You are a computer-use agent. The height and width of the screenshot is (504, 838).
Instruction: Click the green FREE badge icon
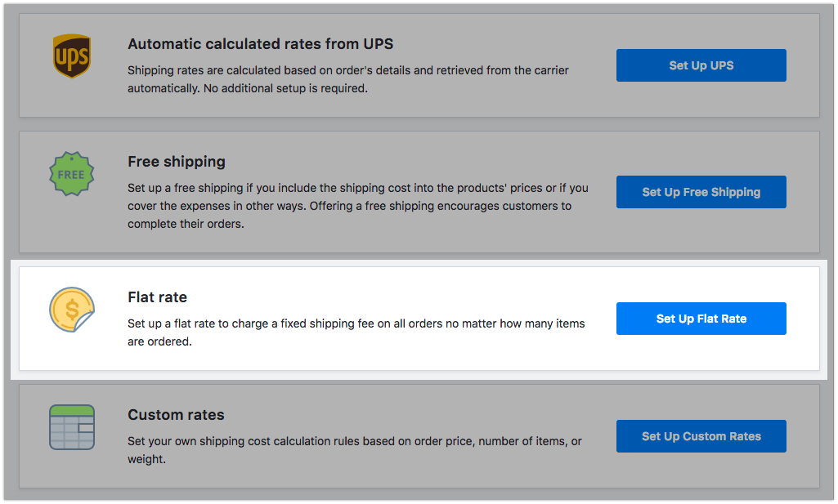click(x=71, y=174)
